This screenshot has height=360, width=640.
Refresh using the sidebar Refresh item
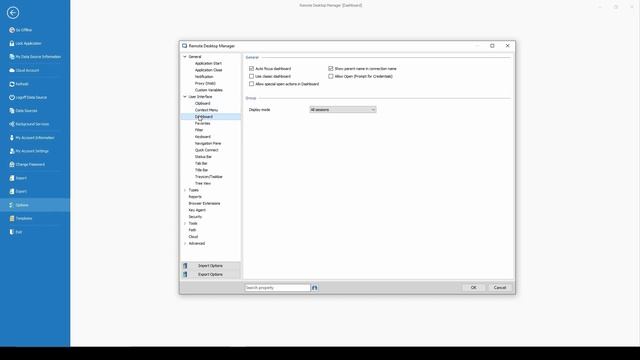(19, 84)
